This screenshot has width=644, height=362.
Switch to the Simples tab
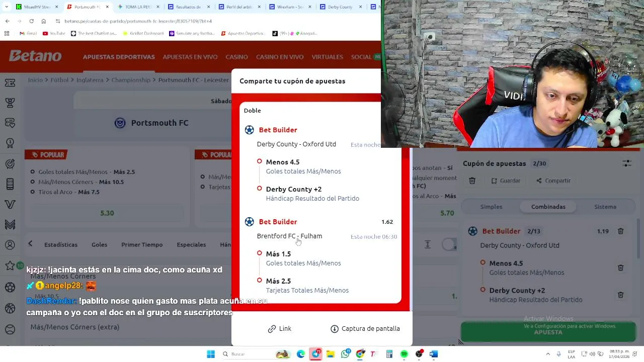click(x=491, y=207)
